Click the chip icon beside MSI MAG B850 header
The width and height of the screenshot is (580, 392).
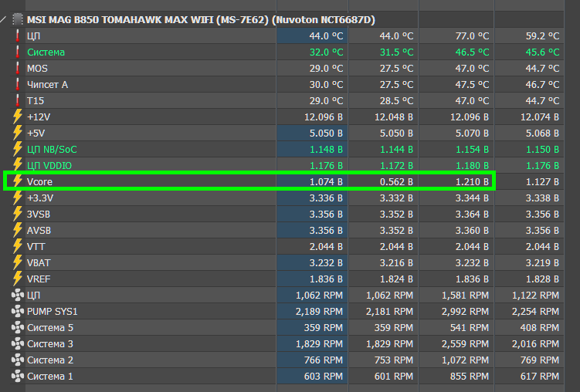17,19
